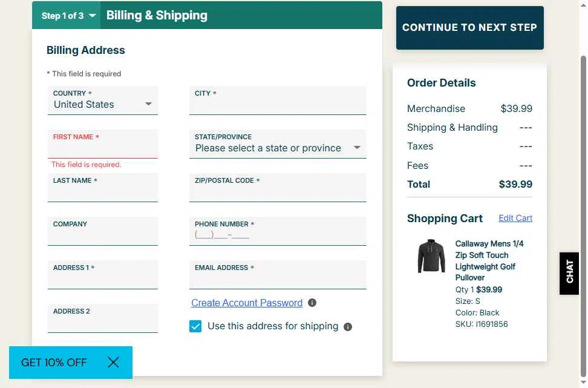The image size is (588, 388).
Task: Click the GET 10% OFF offer
Action: pos(54,363)
